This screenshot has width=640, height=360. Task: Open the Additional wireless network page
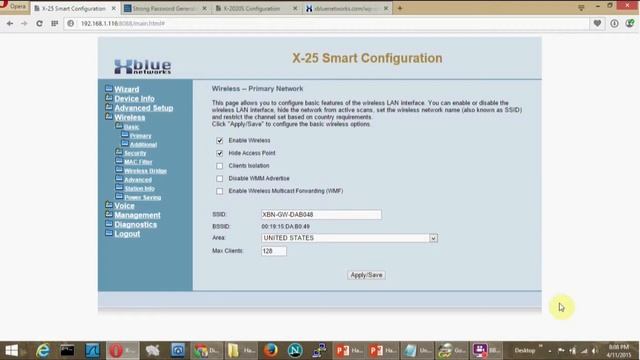[x=143, y=145]
